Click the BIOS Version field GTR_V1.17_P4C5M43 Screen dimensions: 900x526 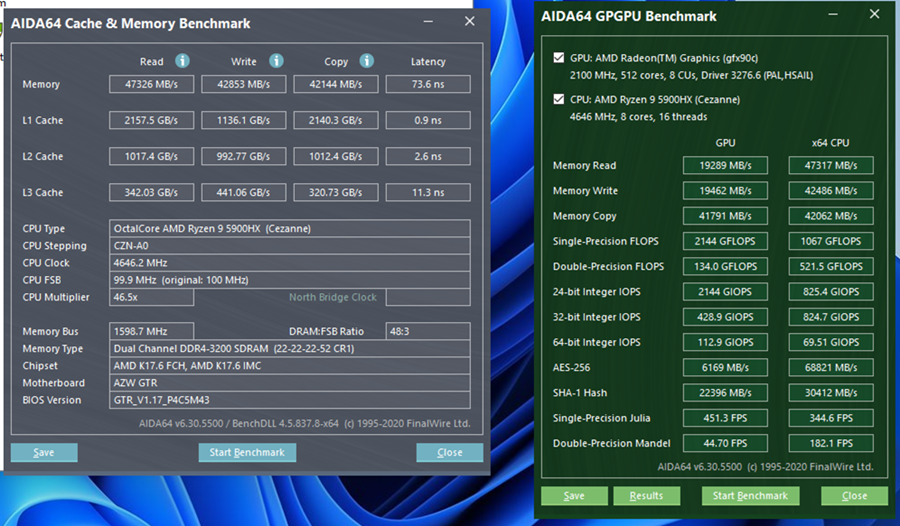click(x=290, y=400)
